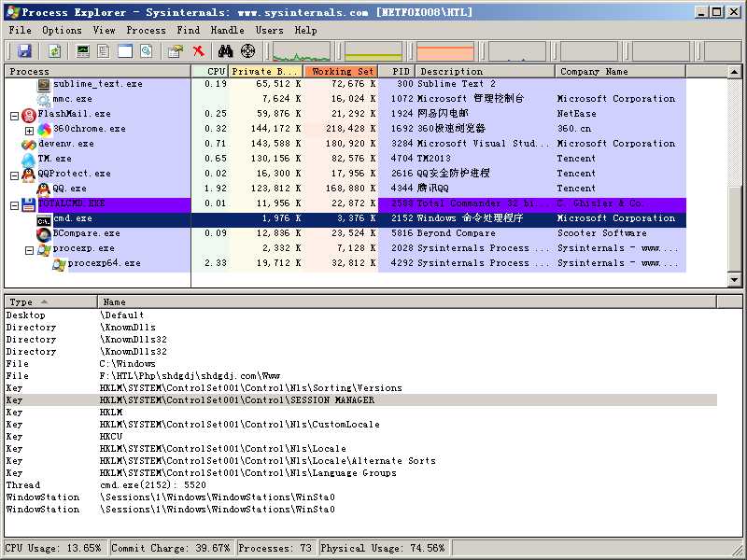Select the SESSION MANAGER key handle

click(360, 400)
